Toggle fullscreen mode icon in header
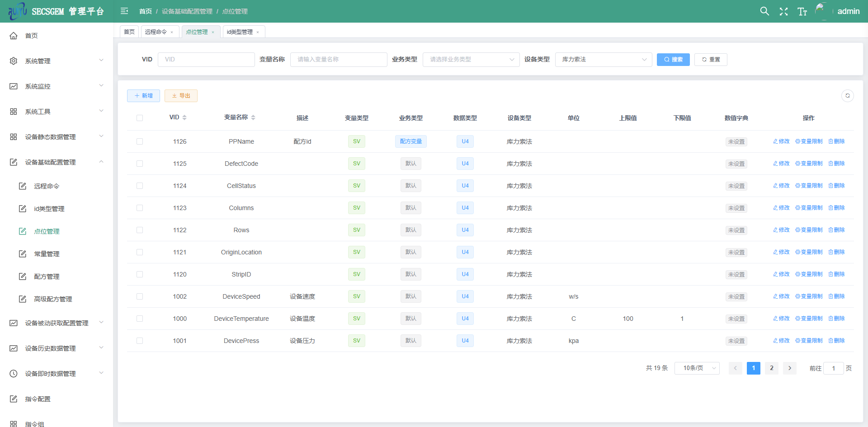868x427 pixels. tap(783, 12)
